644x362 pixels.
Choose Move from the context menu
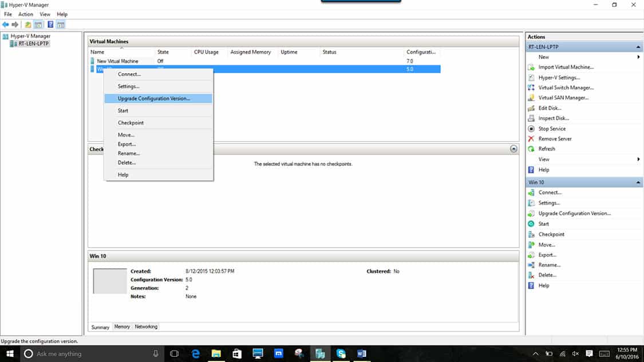point(159,134)
